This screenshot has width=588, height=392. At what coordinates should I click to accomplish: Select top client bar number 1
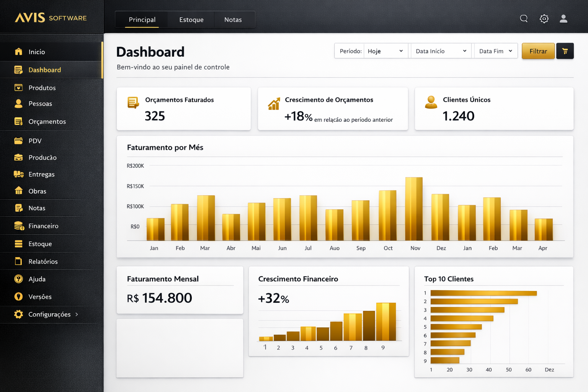[483, 293]
